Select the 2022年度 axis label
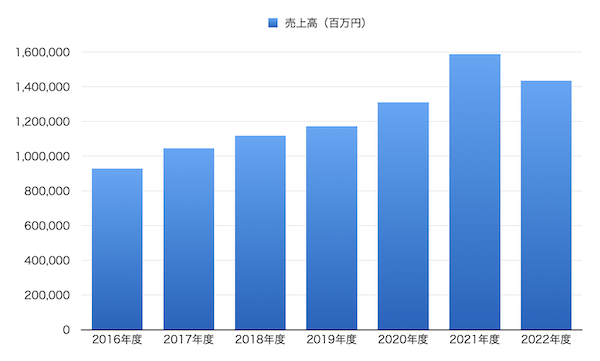The image size is (600, 361). point(546,340)
